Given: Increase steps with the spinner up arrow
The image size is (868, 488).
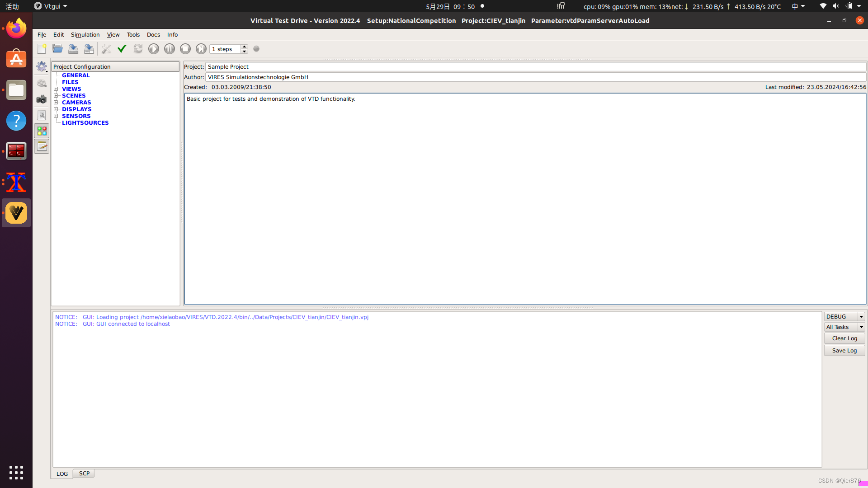Looking at the screenshot, I should [245, 47].
